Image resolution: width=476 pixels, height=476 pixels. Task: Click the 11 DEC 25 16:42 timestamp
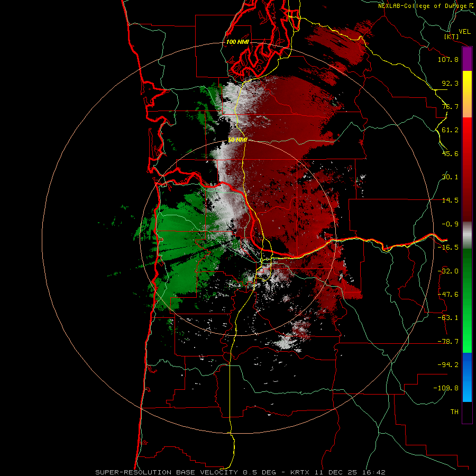(350, 472)
